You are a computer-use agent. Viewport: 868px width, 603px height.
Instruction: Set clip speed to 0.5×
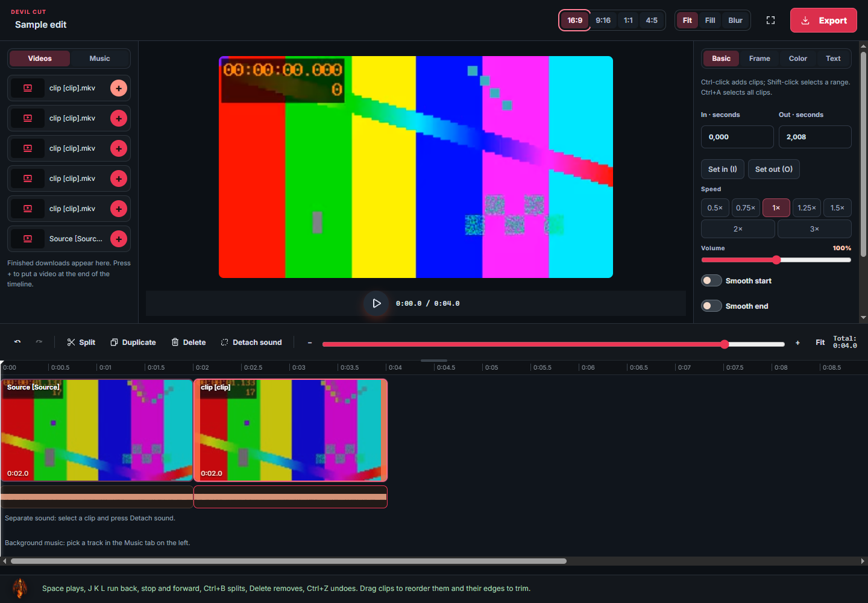[715, 208]
